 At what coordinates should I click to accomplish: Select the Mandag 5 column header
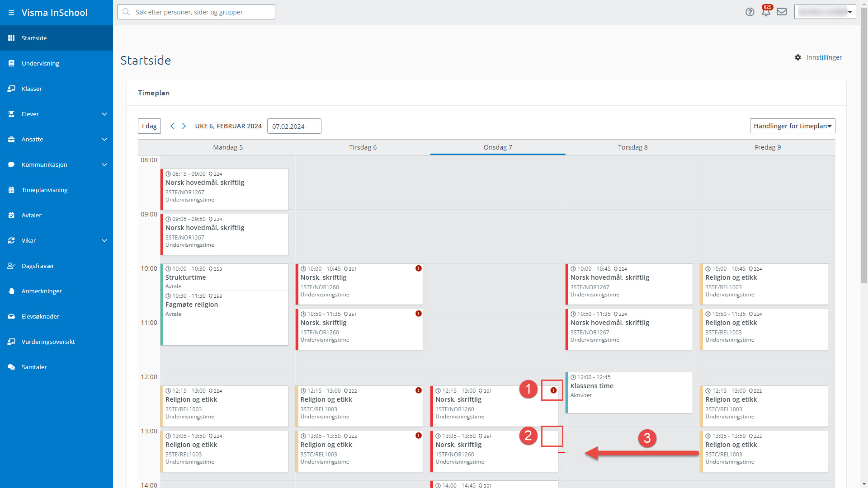click(228, 147)
